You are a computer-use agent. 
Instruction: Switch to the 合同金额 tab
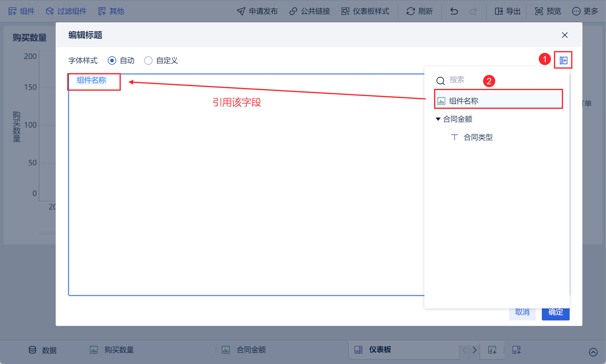coord(244,350)
